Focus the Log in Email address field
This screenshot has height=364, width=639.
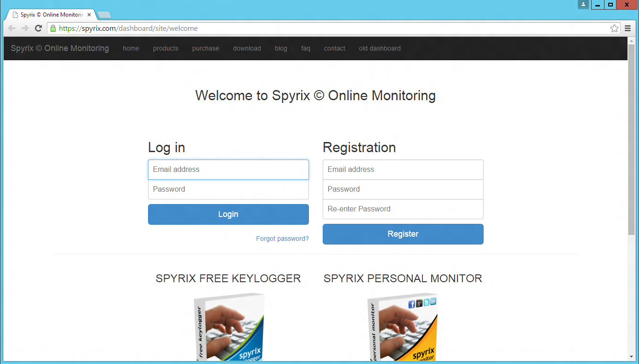coord(228,170)
